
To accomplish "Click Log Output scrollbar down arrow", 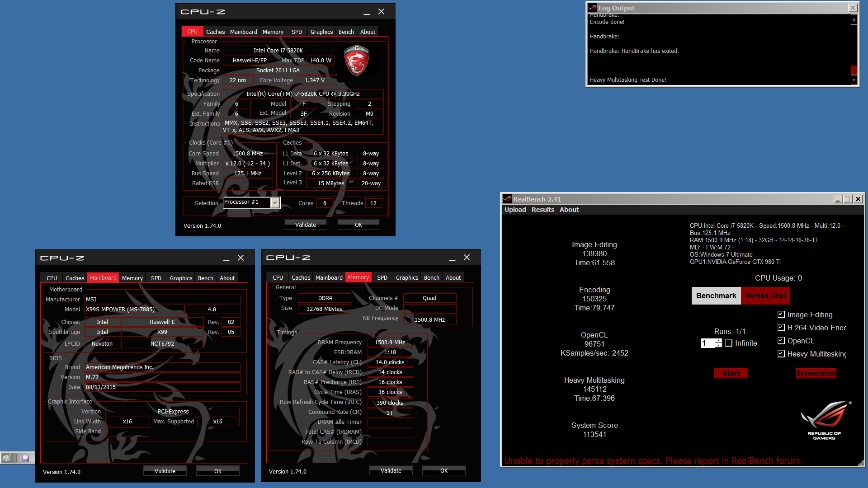I will [854, 80].
